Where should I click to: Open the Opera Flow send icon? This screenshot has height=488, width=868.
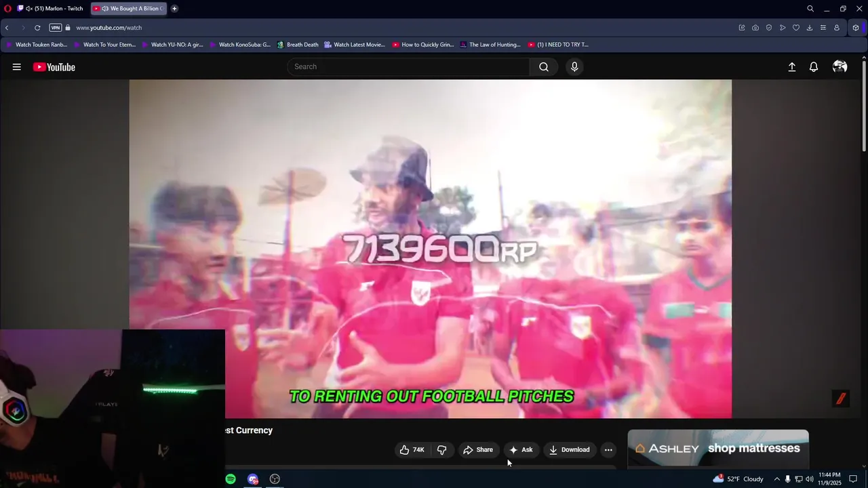[x=783, y=28]
